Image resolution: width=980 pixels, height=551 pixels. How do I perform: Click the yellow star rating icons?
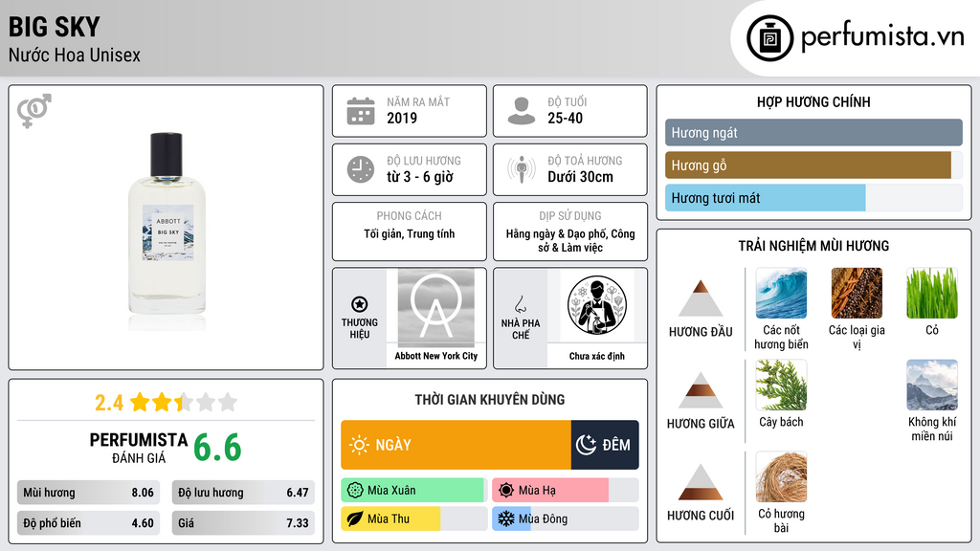click(184, 402)
